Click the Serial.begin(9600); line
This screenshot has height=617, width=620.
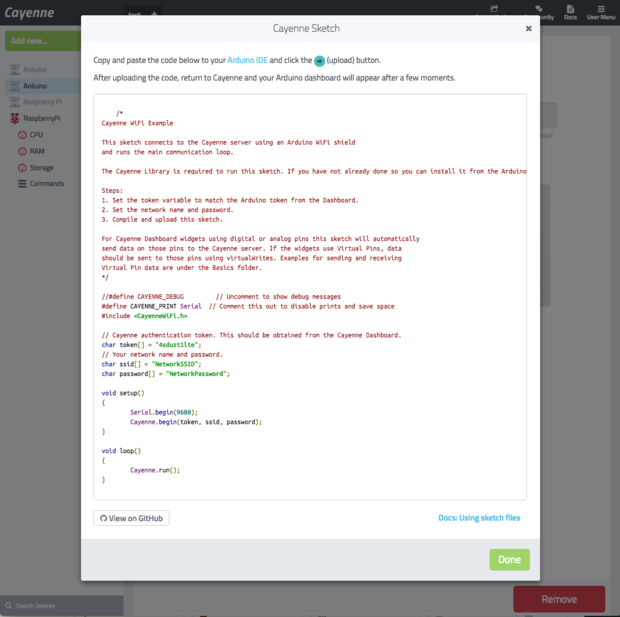(164, 413)
